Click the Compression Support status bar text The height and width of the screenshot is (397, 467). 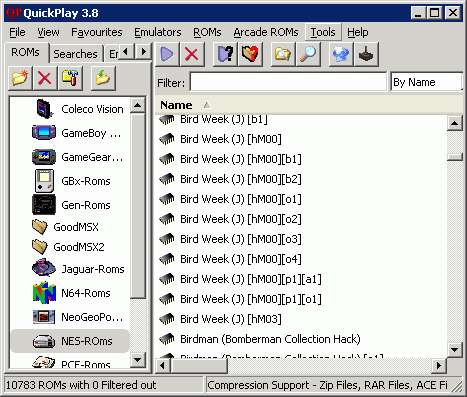327,385
